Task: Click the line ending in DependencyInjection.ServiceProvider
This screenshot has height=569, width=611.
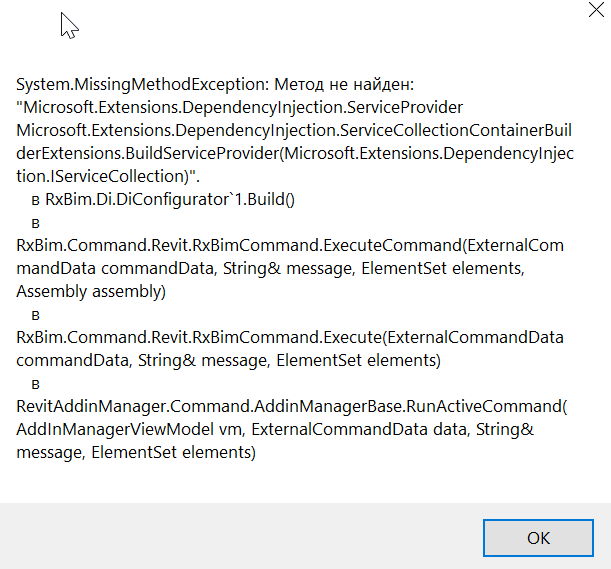Action: point(240,106)
